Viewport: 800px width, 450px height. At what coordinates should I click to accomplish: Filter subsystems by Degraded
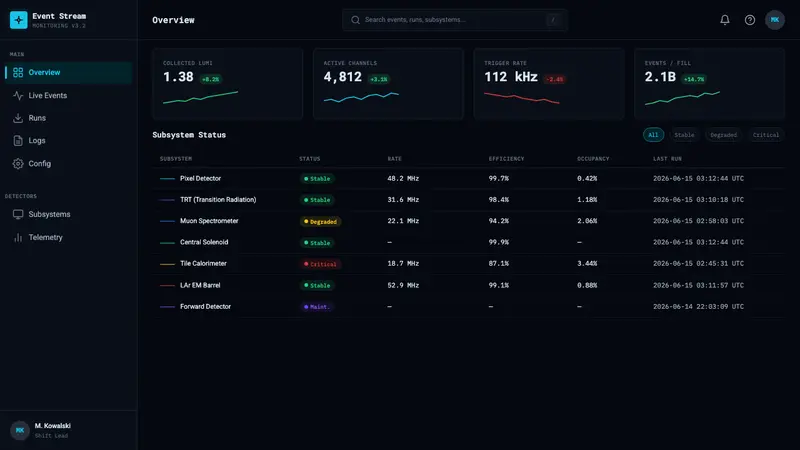pos(723,135)
